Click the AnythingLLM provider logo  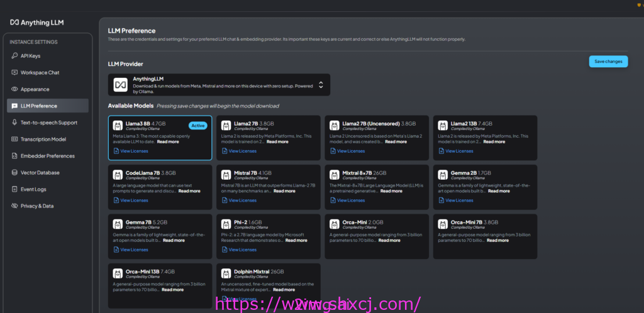coord(121,85)
